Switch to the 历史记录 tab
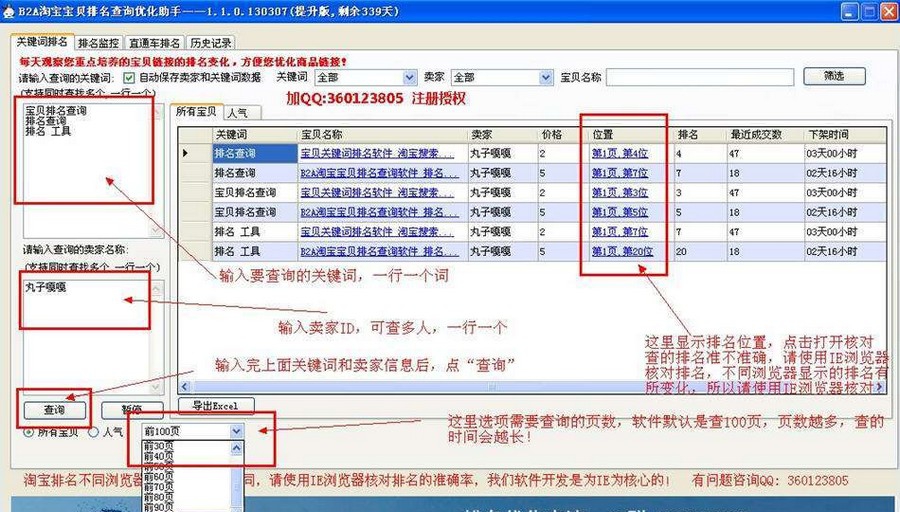Screen dimensions: 900x512 [211, 43]
